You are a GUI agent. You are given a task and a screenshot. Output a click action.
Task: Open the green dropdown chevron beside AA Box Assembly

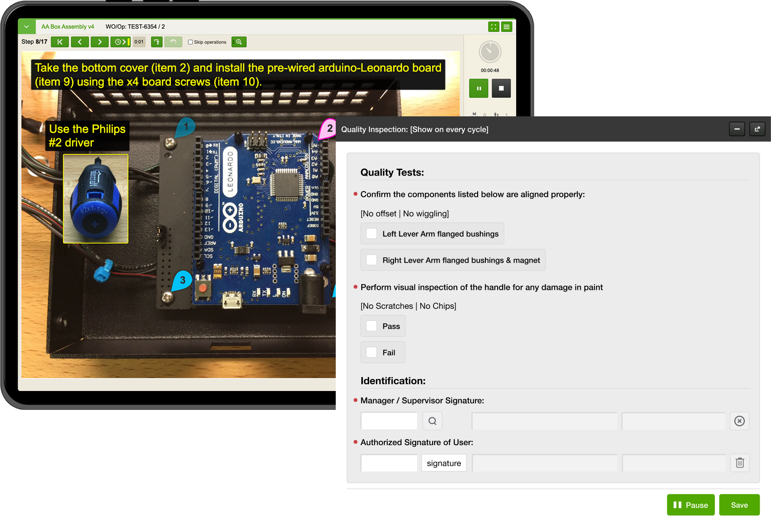pos(26,27)
